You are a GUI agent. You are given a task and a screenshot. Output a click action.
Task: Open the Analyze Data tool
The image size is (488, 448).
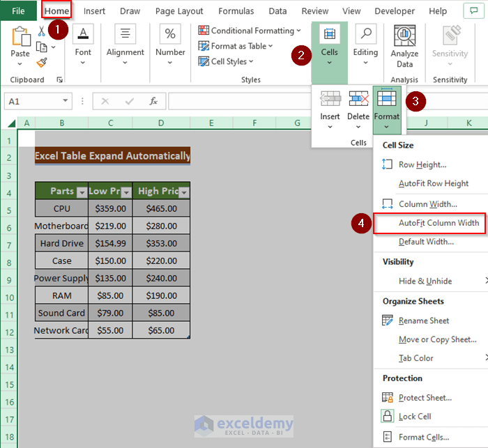tap(404, 46)
